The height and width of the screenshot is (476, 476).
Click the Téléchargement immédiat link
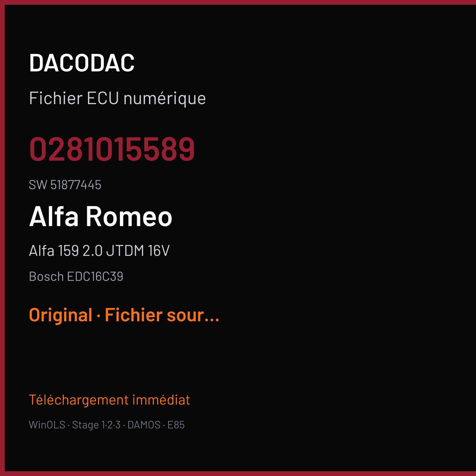click(x=109, y=400)
